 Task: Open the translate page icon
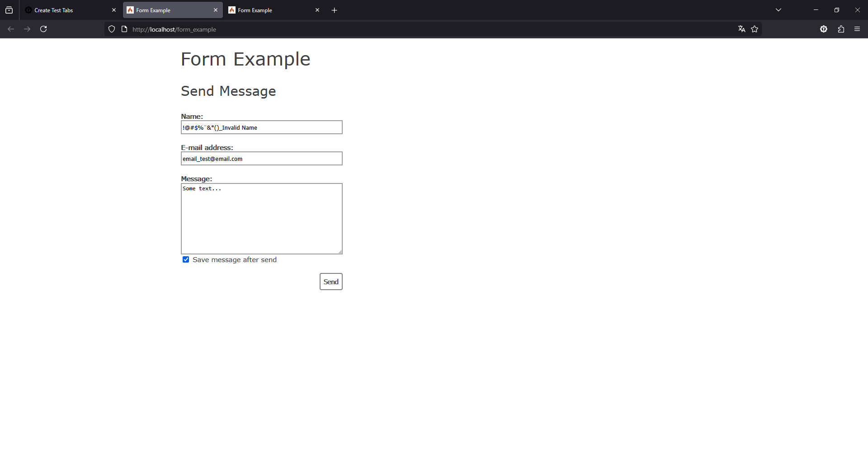pyautogui.click(x=741, y=29)
